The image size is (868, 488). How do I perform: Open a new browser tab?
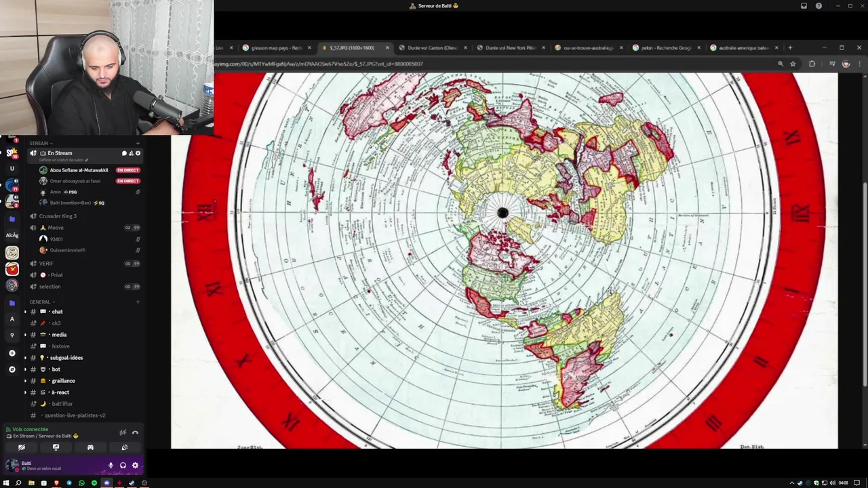click(790, 48)
